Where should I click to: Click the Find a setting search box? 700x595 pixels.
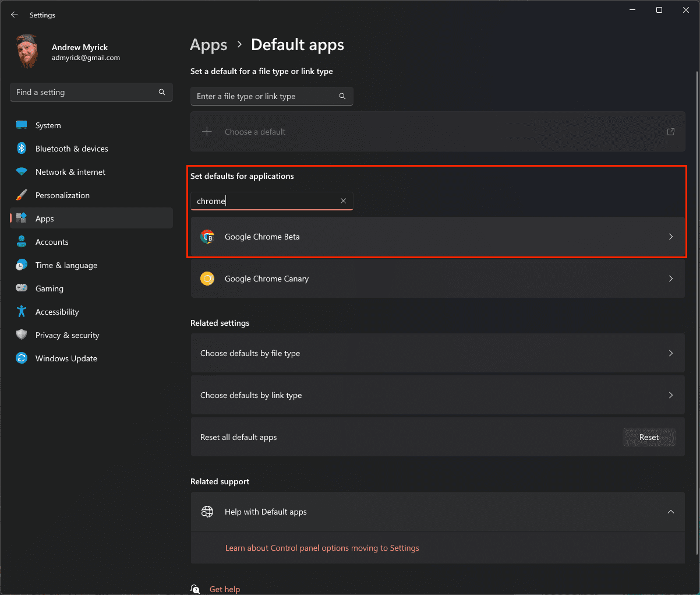(x=91, y=92)
